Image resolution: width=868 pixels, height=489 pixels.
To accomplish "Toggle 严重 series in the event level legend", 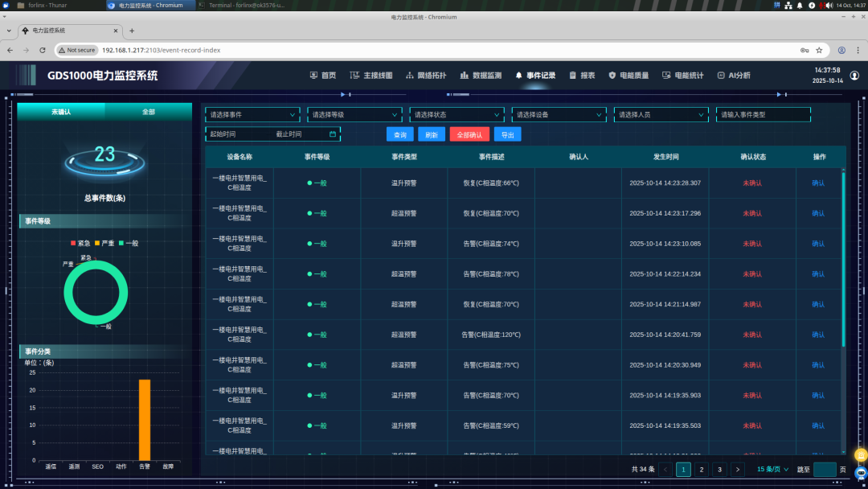I will click(104, 243).
